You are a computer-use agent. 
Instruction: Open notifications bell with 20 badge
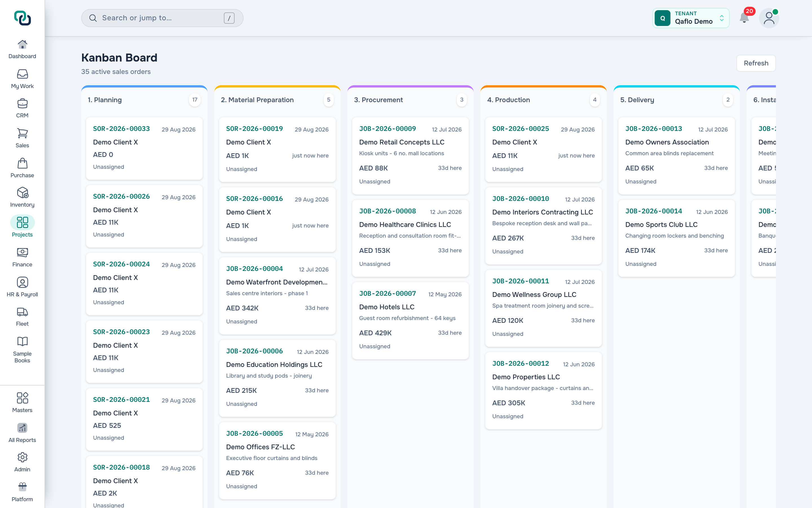[x=744, y=17]
